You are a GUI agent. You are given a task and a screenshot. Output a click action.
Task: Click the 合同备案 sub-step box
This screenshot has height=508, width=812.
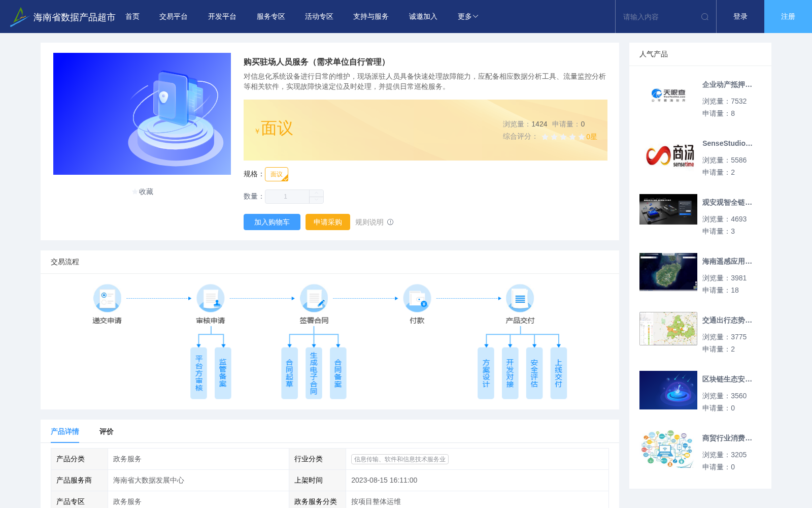(338, 373)
